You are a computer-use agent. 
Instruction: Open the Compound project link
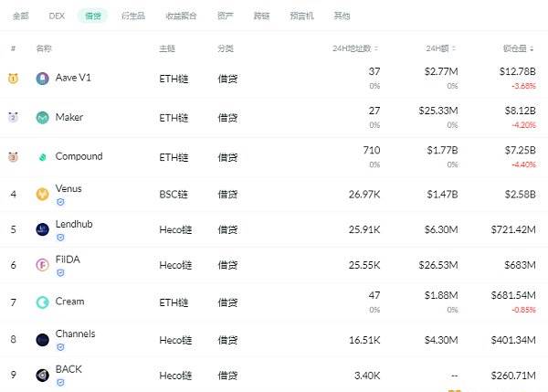coord(79,156)
